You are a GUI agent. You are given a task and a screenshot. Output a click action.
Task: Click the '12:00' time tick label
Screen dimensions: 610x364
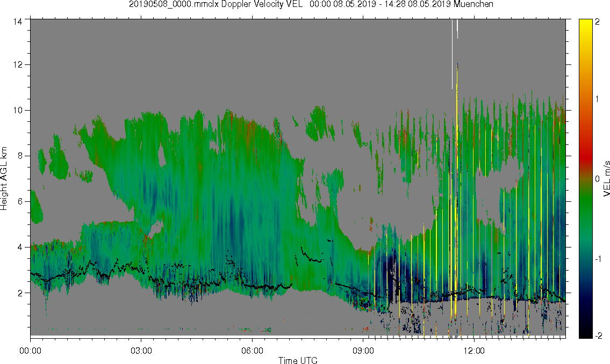[x=474, y=351]
